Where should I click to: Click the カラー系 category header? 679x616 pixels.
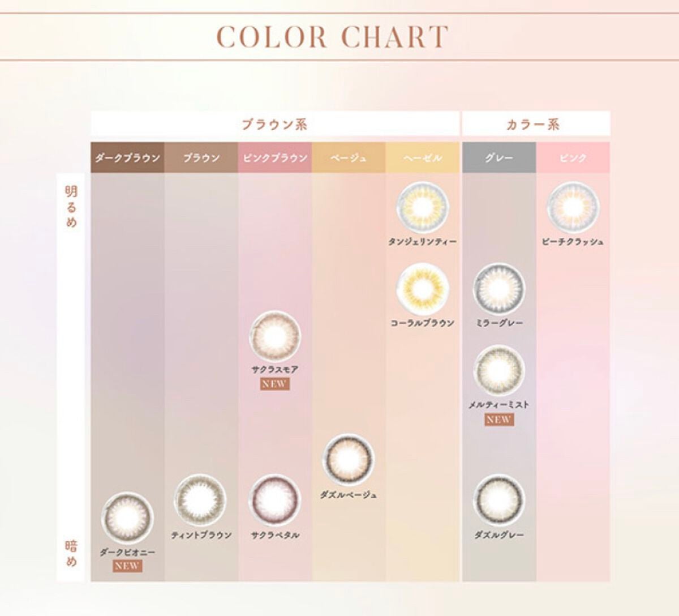(x=535, y=124)
